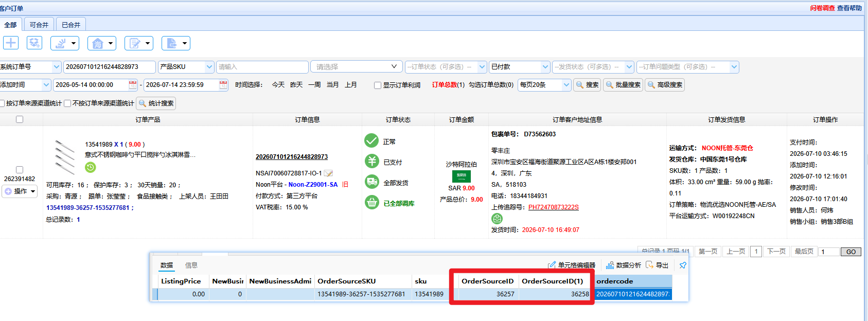The height and width of the screenshot is (321, 868).
Task: Click the notepad edit toolbar icon
Action: 135,43
